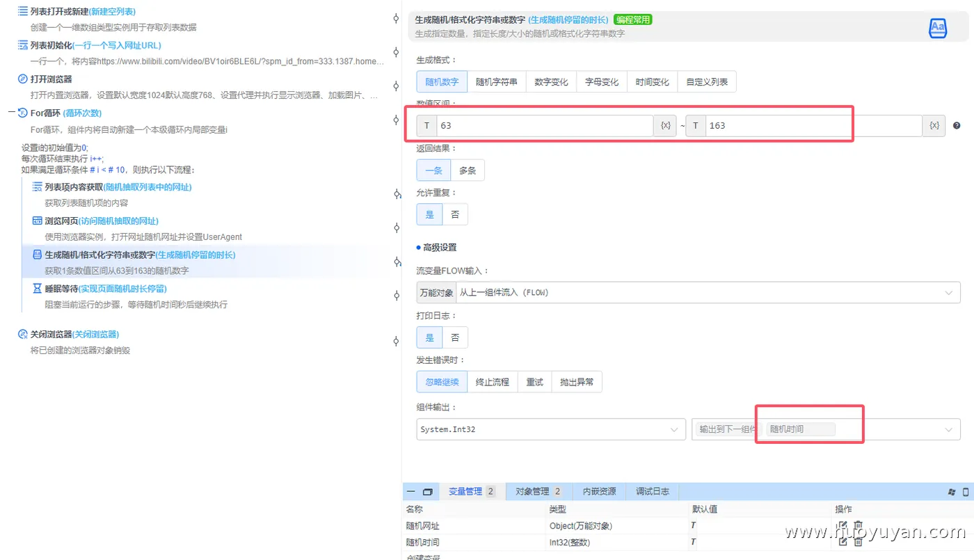This screenshot has height=560, width=974.
Task: Click the 新建空列表 step note link
Action: coord(112,11)
